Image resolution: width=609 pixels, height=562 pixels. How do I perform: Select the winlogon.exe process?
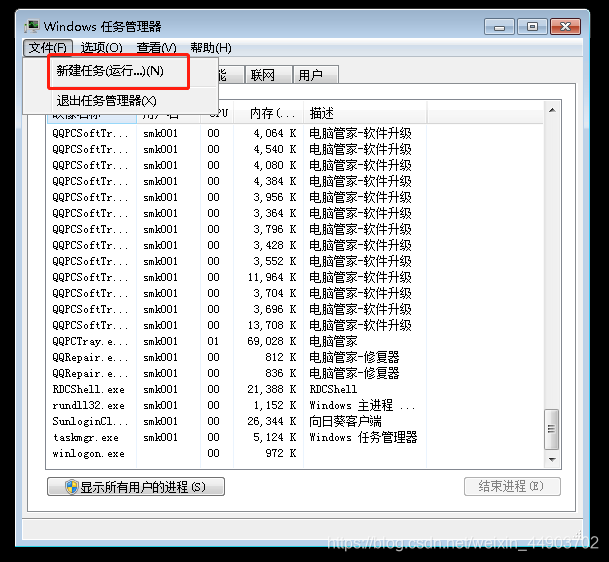tap(236, 453)
